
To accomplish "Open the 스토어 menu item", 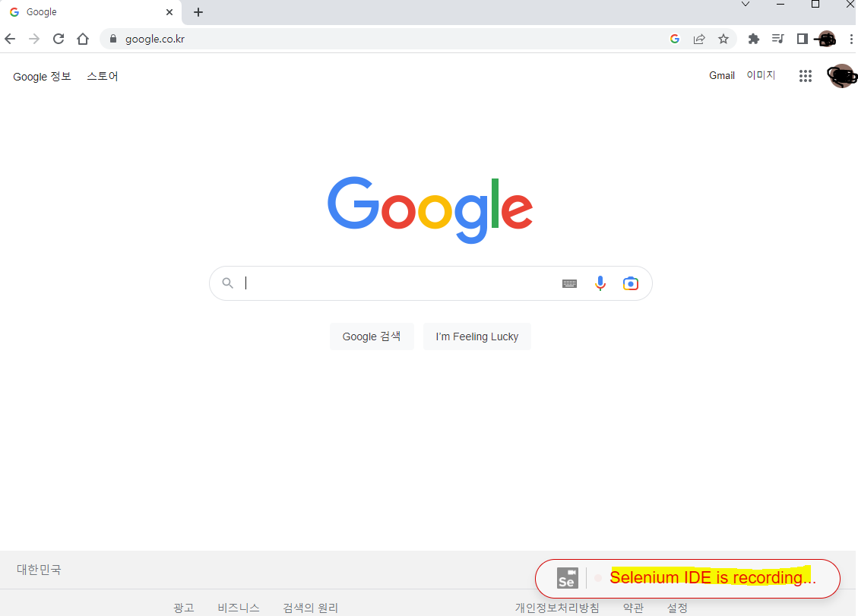I will click(x=102, y=76).
